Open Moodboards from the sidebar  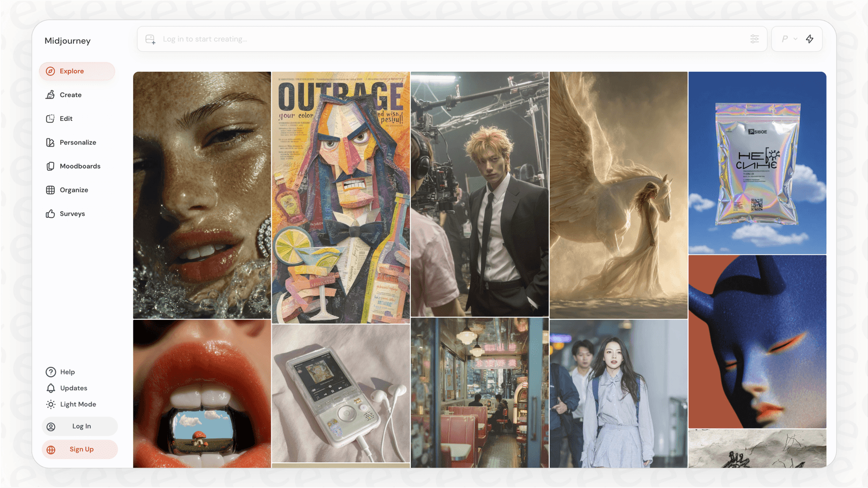[x=80, y=166]
